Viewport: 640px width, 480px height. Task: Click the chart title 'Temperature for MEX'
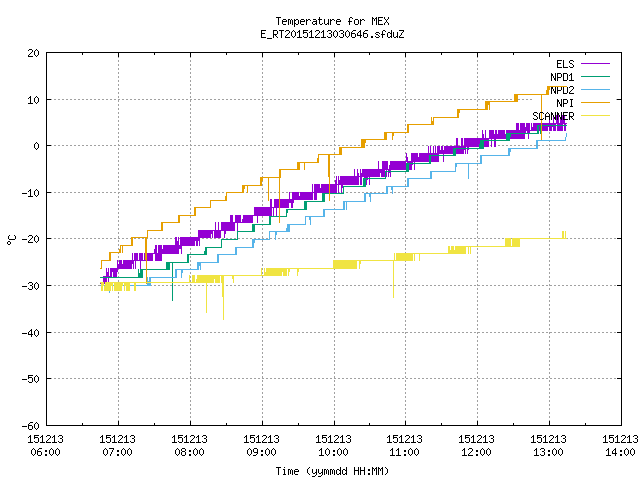point(332,21)
